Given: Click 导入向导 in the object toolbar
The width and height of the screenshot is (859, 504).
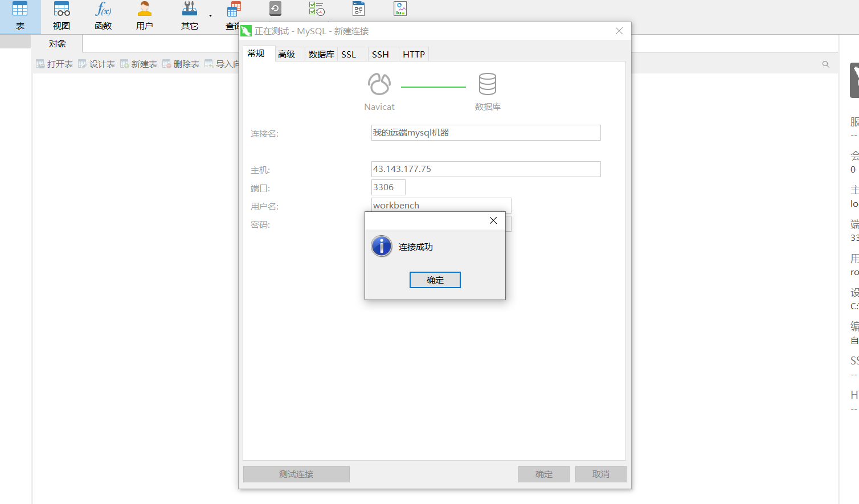Looking at the screenshot, I should click(222, 64).
